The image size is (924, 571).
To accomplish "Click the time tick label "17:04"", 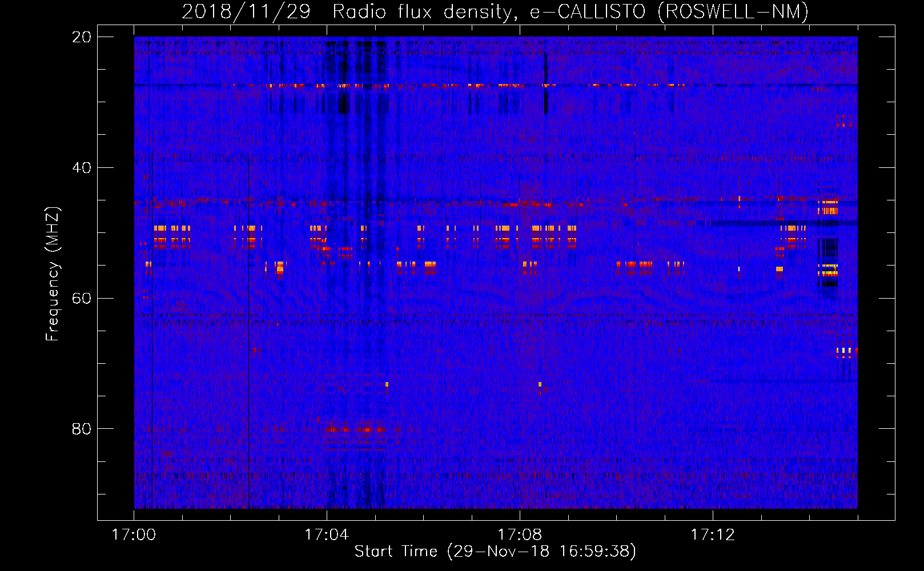I will click(327, 535).
